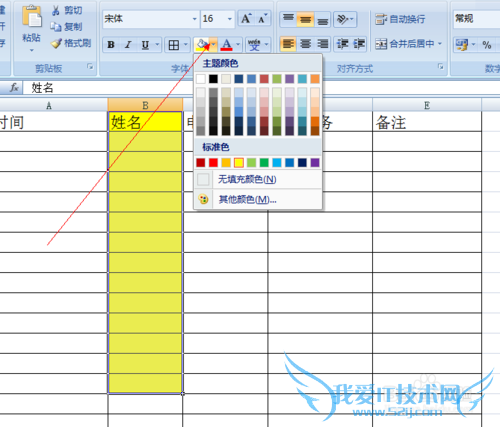
Task: Open the font size 16 dropdown
Action: click(x=229, y=19)
